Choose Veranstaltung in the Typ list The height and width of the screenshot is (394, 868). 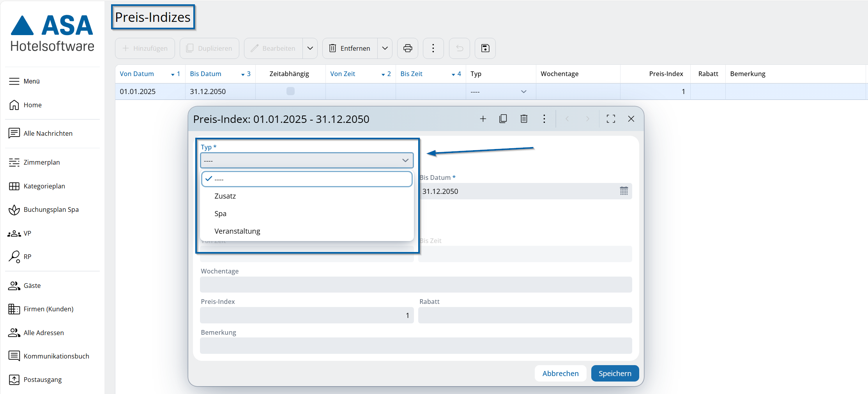point(237,231)
